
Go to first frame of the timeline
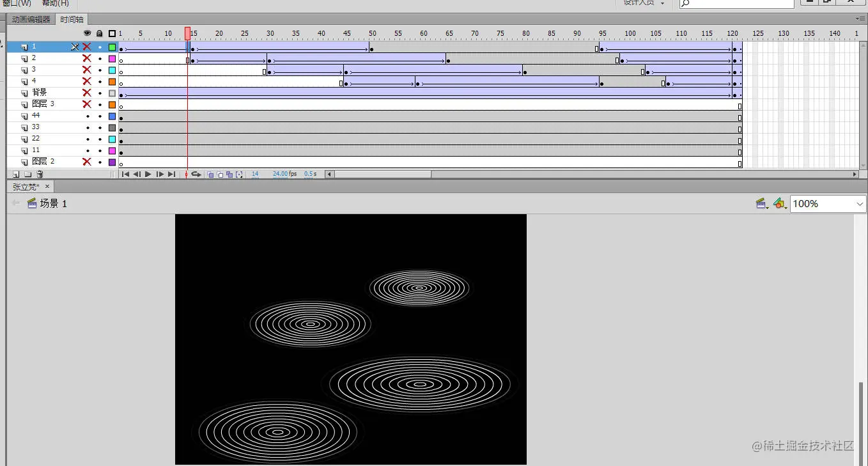point(125,174)
